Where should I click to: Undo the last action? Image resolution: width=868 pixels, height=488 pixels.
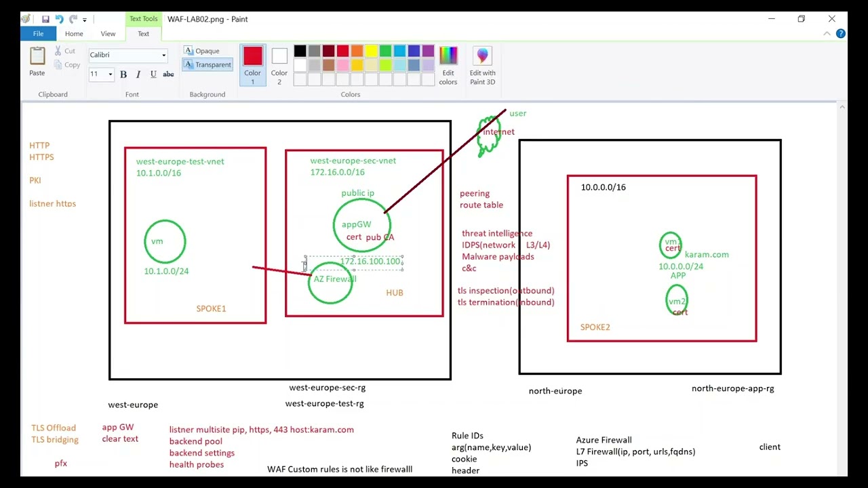coord(59,19)
